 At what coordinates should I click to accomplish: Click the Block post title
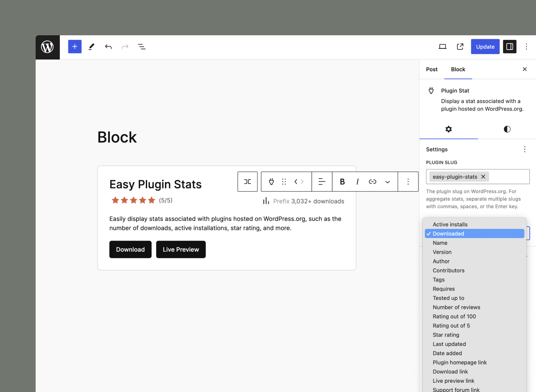117,137
